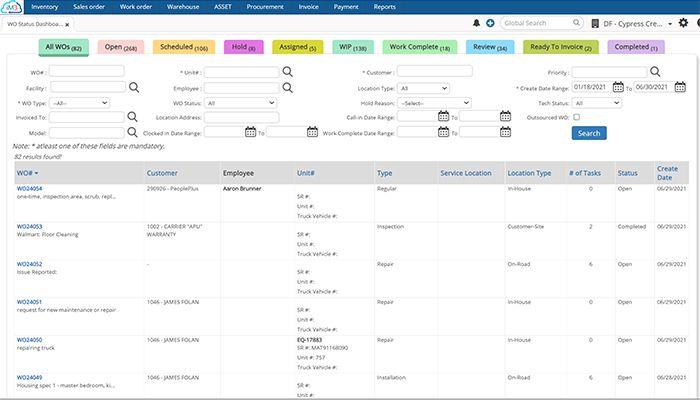
Task: Sort by WO# column header
Action: (27, 173)
